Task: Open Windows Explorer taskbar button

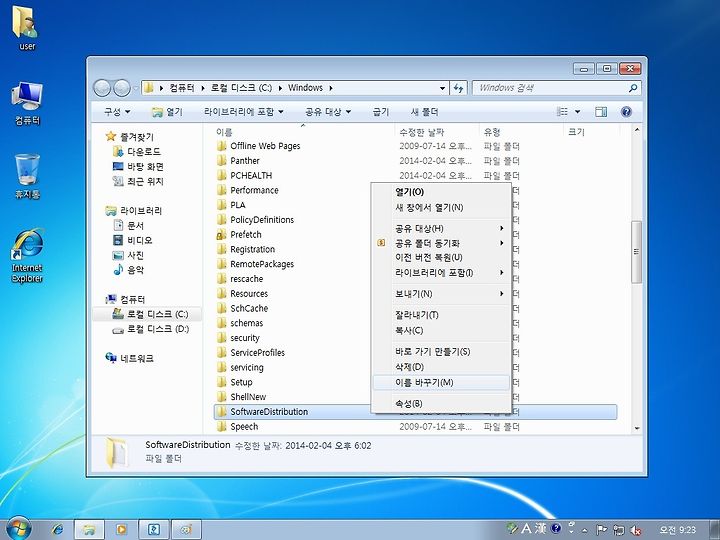Action: [x=90, y=529]
